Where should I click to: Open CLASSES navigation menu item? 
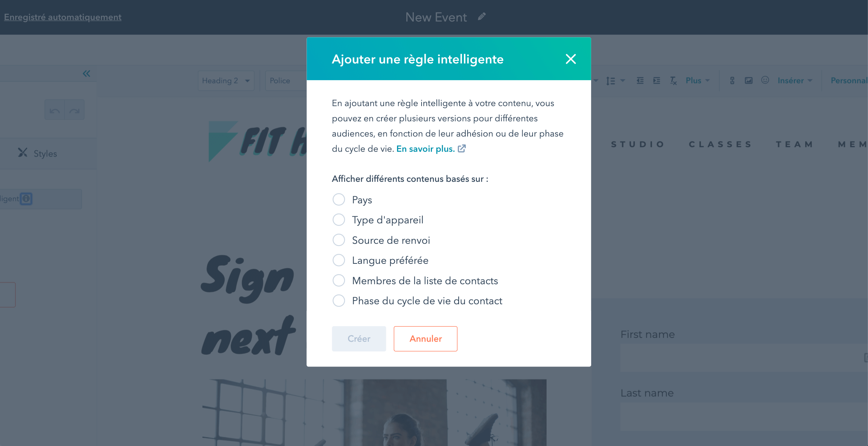[720, 144]
